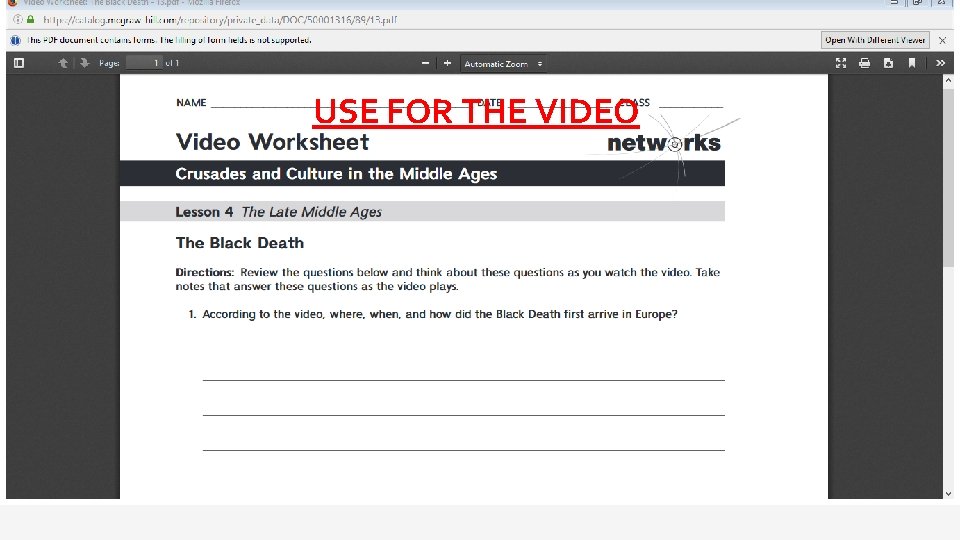Click the 'Video Worksheet' heading
960x540 pixels.
tap(272, 142)
